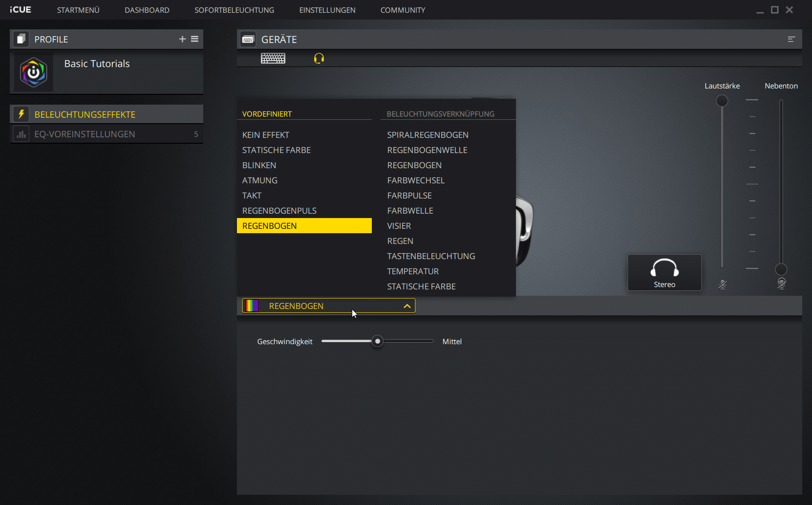
Task: Pick Spiralregenbogen lighting link effect
Action: click(x=427, y=135)
